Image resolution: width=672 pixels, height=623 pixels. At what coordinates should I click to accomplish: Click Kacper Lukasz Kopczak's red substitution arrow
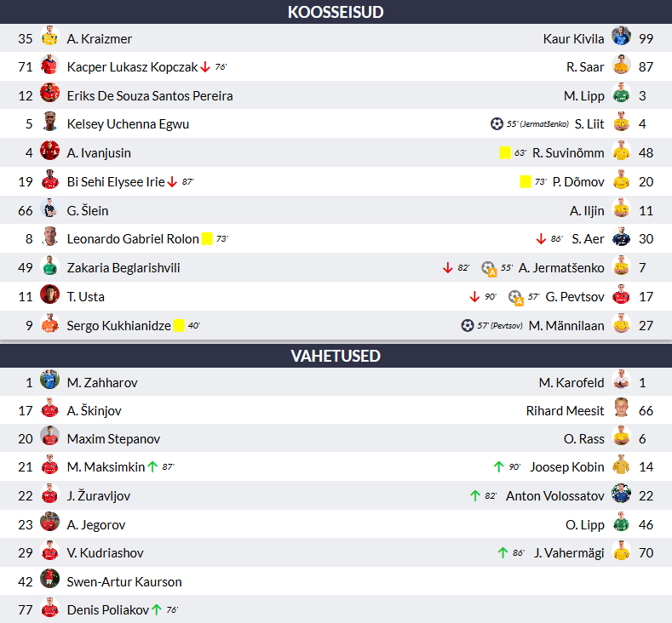pyautogui.click(x=205, y=67)
